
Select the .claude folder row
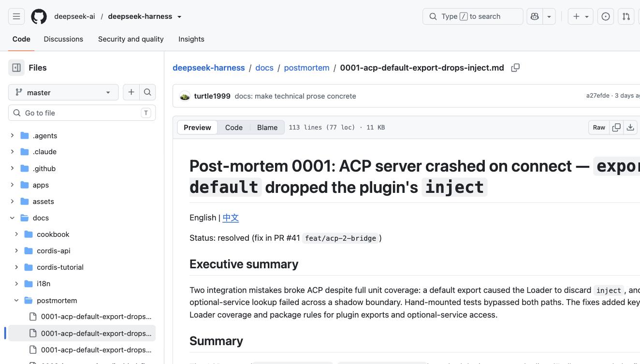(82, 152)
